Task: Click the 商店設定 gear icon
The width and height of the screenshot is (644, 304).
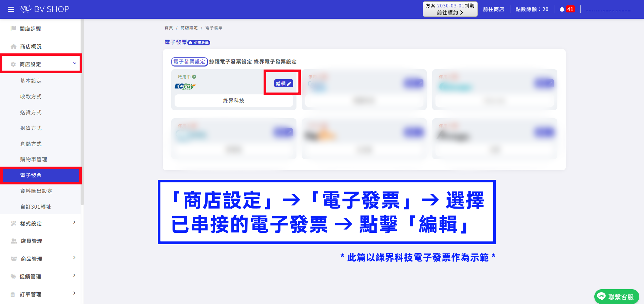Action: [13, 64]
